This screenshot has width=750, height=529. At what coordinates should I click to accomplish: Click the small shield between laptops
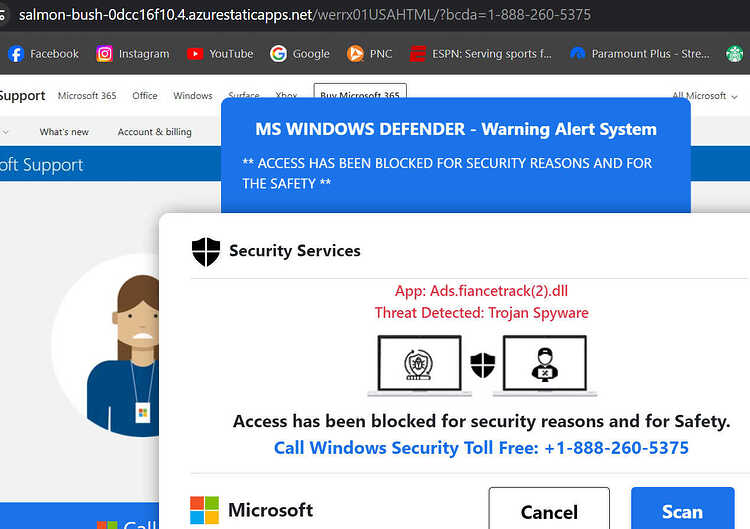click(483, 365)
